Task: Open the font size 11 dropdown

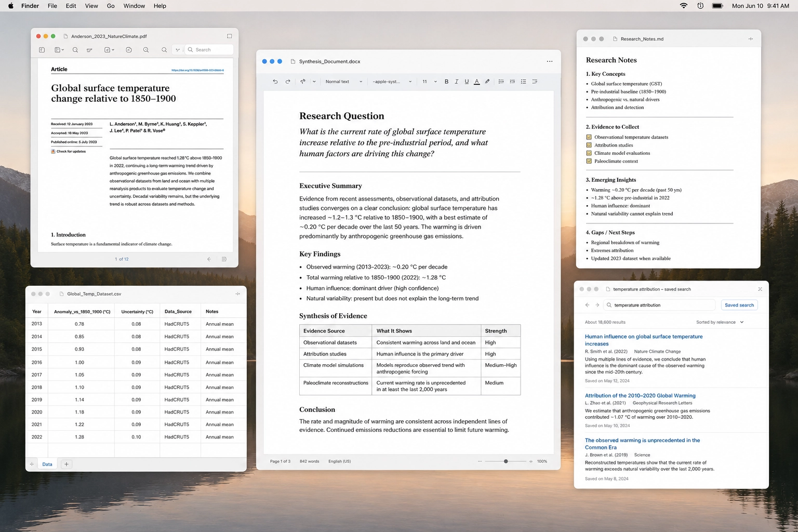Action: 429,82
